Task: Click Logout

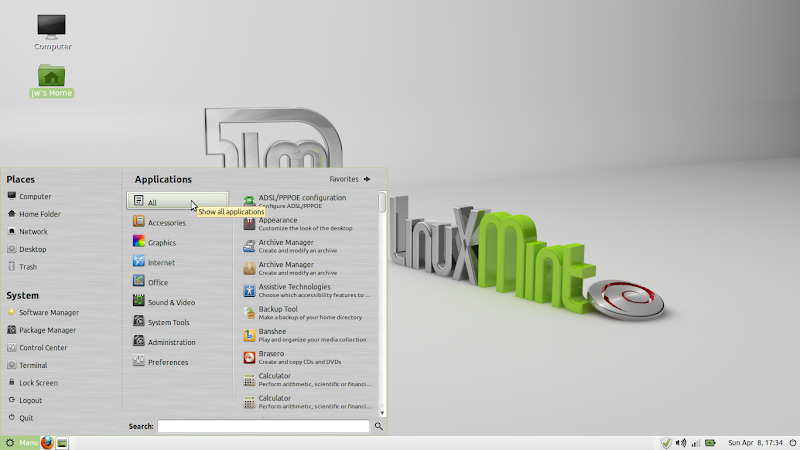Action: click(24, 401)
